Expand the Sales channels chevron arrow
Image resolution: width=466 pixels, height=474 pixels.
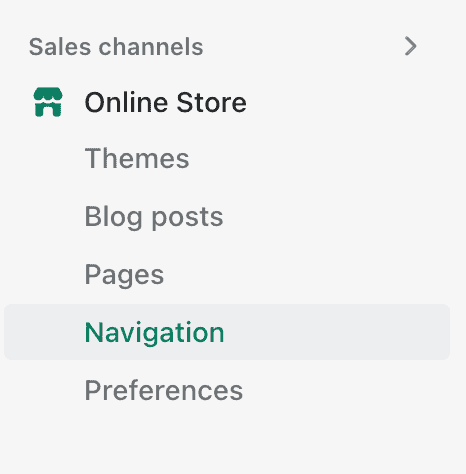click(x=410, y=46)
